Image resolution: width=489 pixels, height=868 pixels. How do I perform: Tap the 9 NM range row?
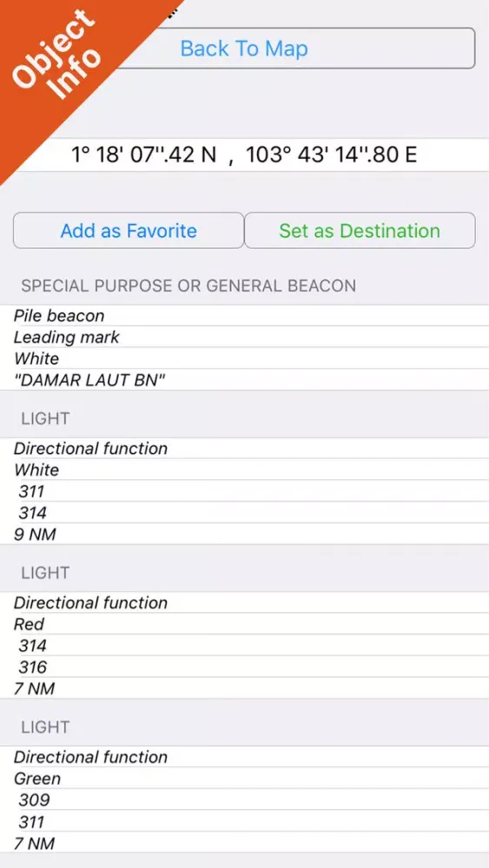click(244, 534)
